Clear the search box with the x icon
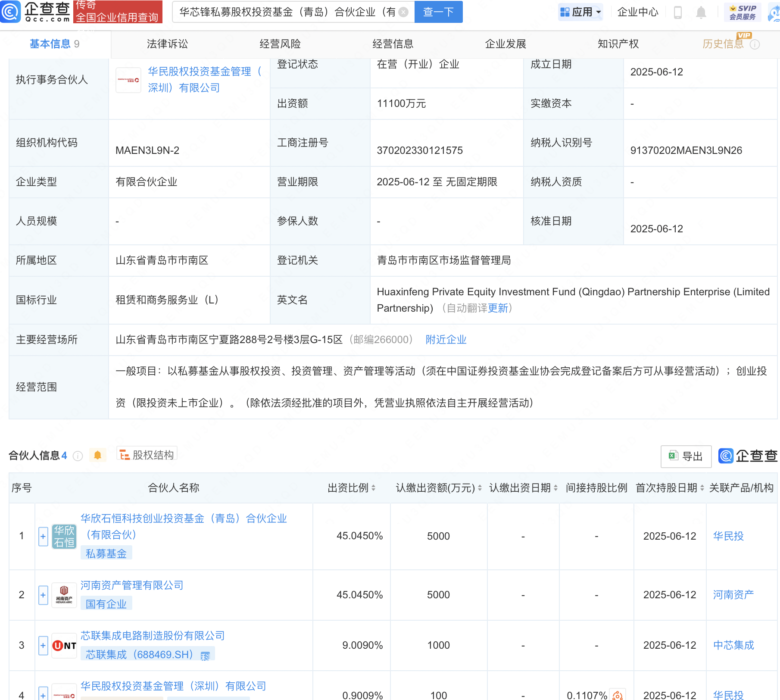This screenshot has height=700, width=780. (x=403, y=12)
